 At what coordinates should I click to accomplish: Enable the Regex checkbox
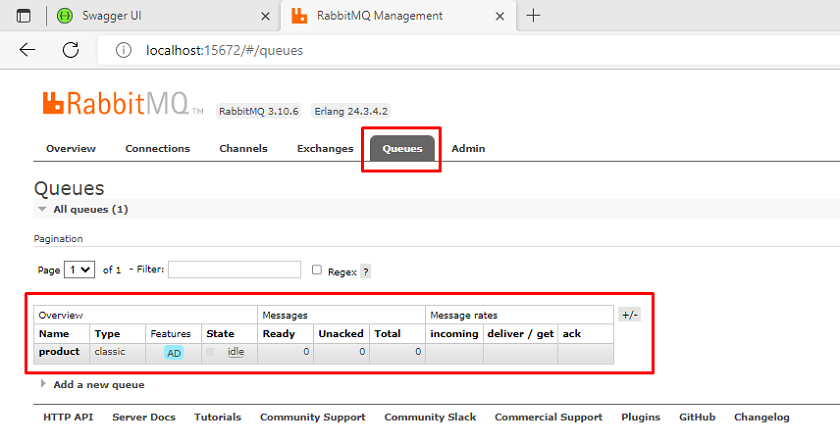[x=317, y=269]
